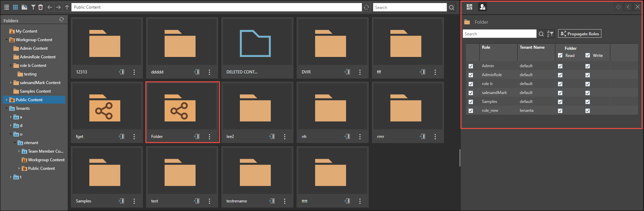Refresh the Folders tree panel

[x=62, y=20]
